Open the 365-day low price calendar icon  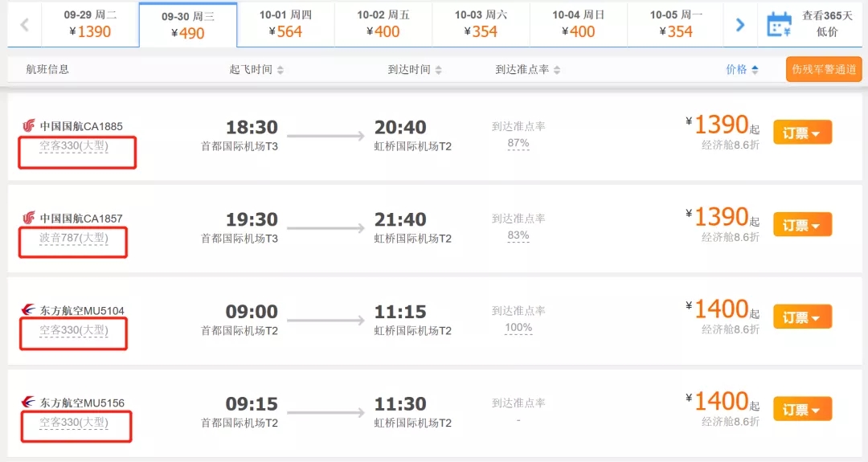779,24
